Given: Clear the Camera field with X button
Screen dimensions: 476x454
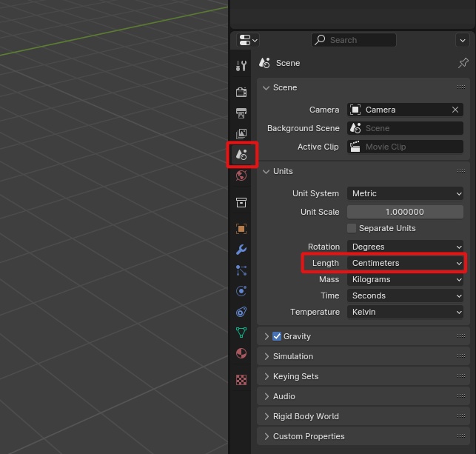Looking at the screenshot, I should click(455, 110).
